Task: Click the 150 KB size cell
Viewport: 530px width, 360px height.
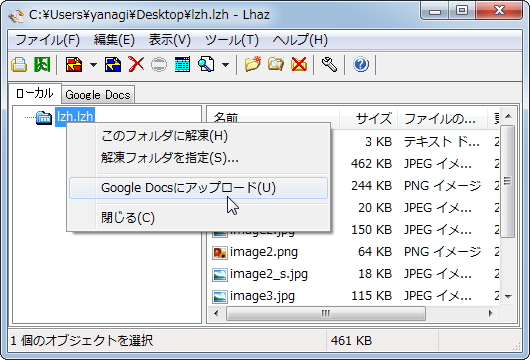Action: [371, 230]
